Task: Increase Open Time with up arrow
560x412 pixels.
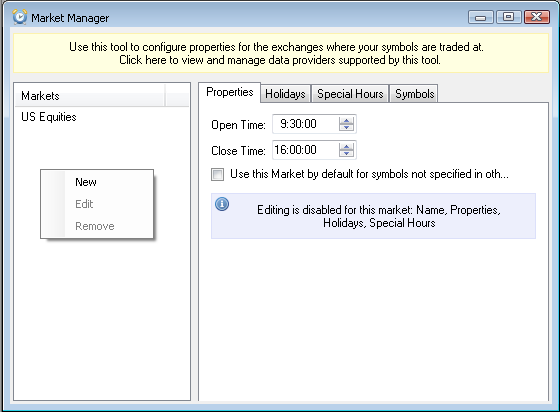Action: pos(346,120)
